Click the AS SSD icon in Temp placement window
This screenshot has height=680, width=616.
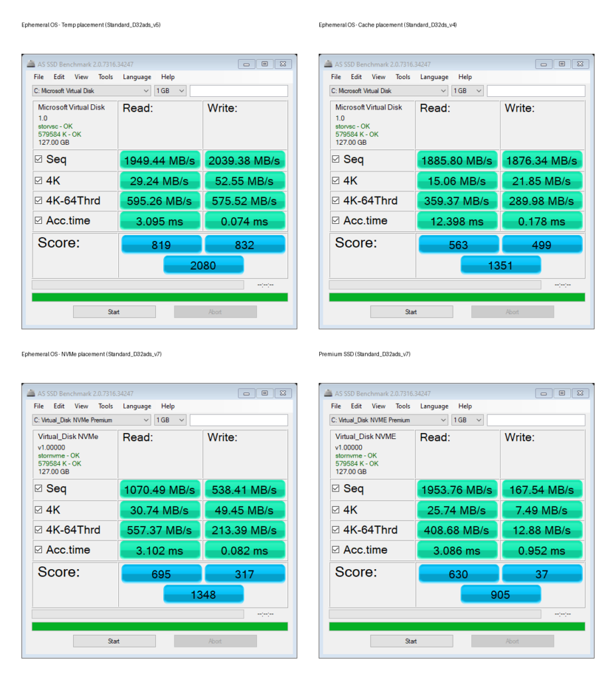(31, 64)
